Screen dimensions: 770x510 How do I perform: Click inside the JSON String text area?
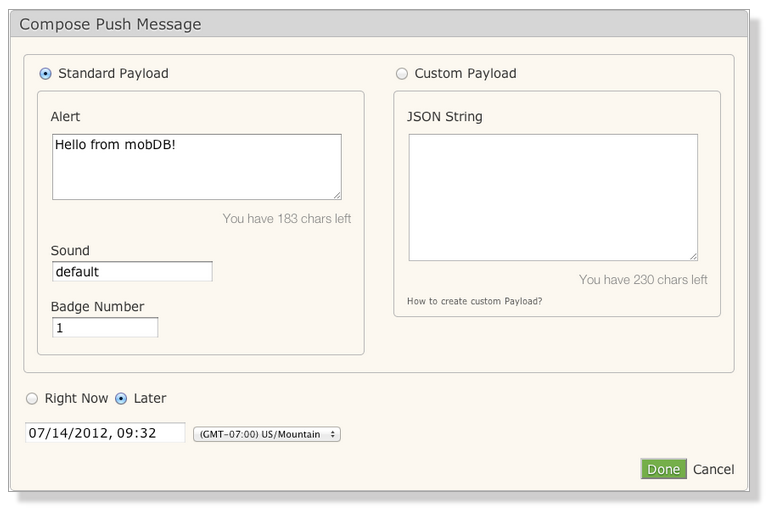553,197
